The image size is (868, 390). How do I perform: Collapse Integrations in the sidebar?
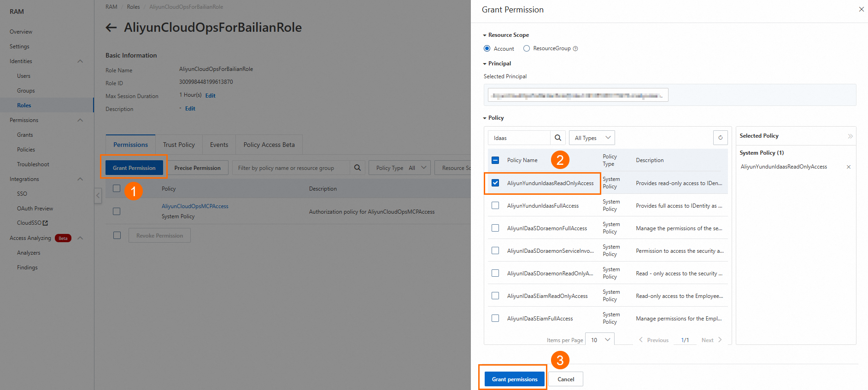coord(80,179)
